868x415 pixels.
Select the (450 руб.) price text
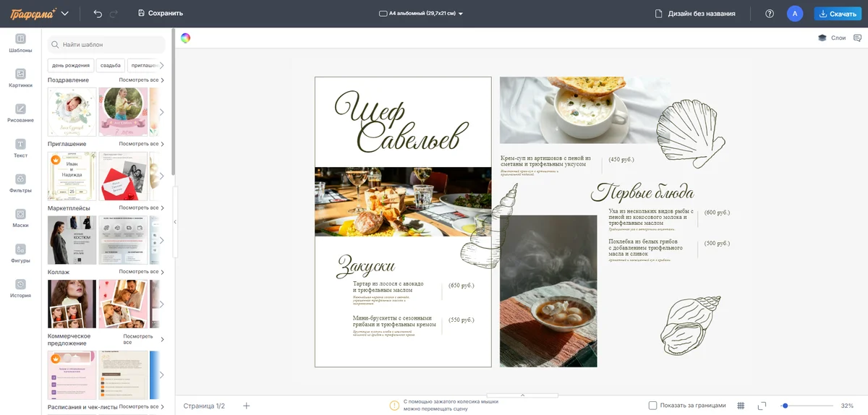[621, 159]
